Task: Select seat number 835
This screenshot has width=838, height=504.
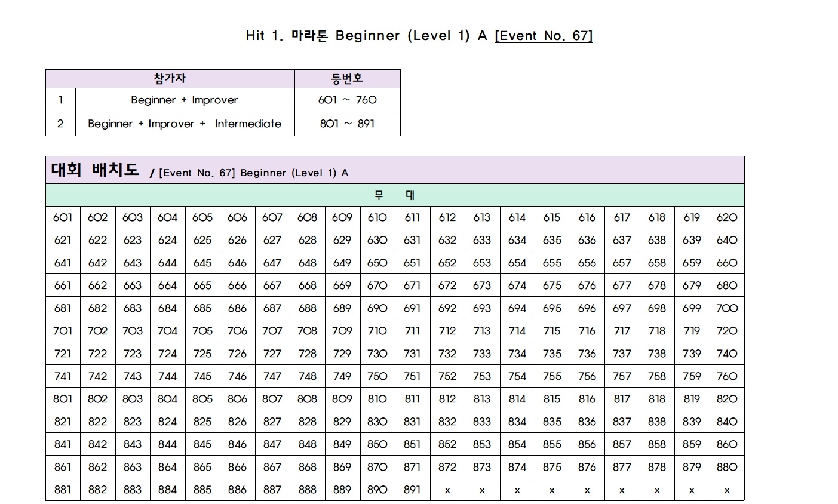Action: (x=552, y=422)
